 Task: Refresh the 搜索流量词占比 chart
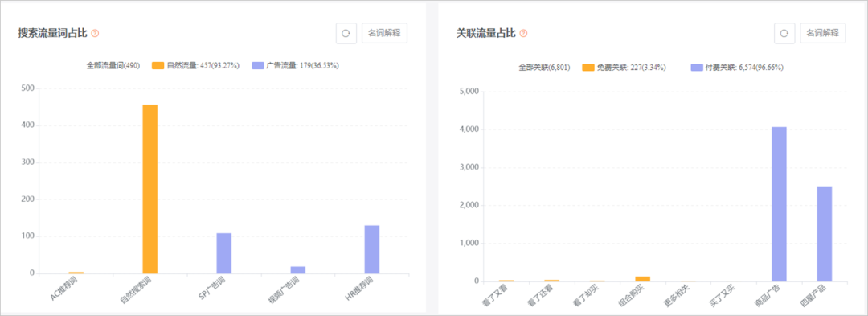click(346, 33)
